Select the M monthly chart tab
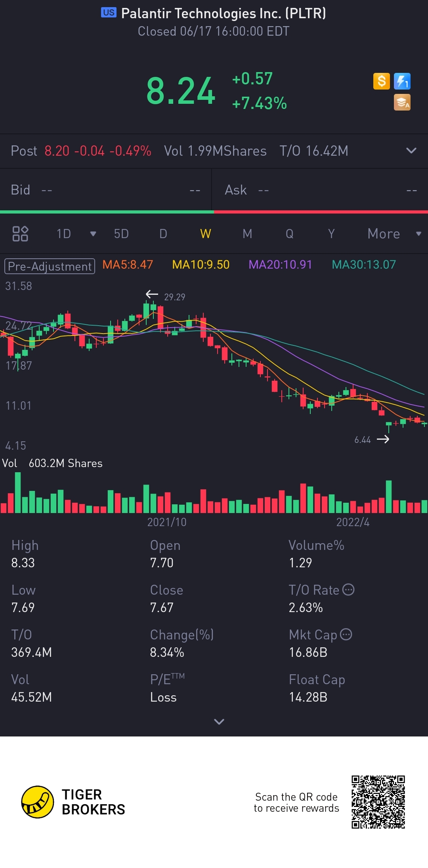This screenshot has height=868, width=428. pos(247,234)
